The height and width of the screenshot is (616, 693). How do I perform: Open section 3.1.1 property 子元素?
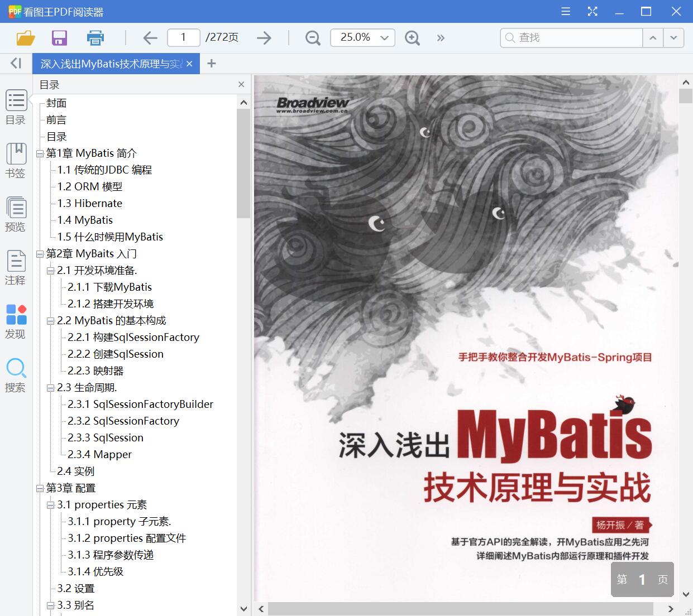[120, 522]
